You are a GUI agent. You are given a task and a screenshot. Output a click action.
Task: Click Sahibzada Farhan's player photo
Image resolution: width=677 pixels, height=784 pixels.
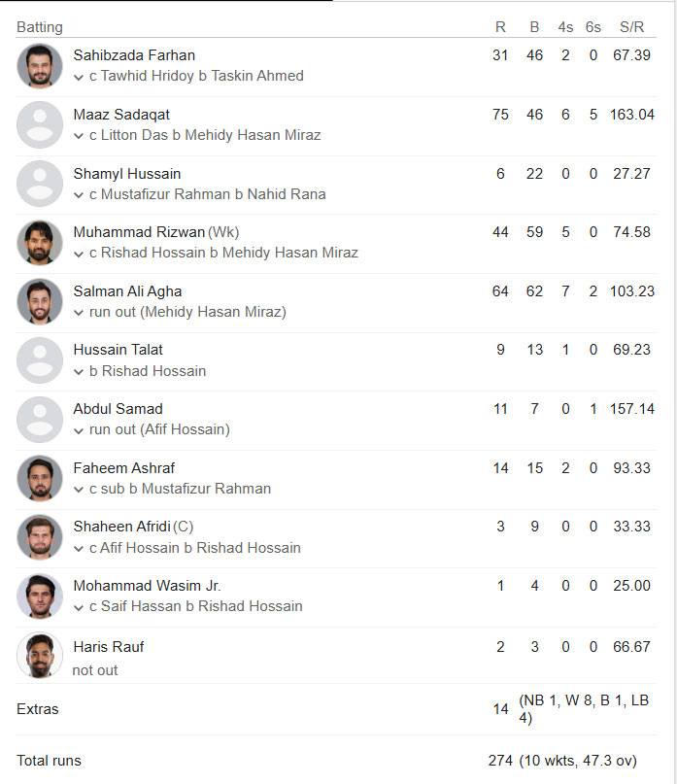pos(40,66)
